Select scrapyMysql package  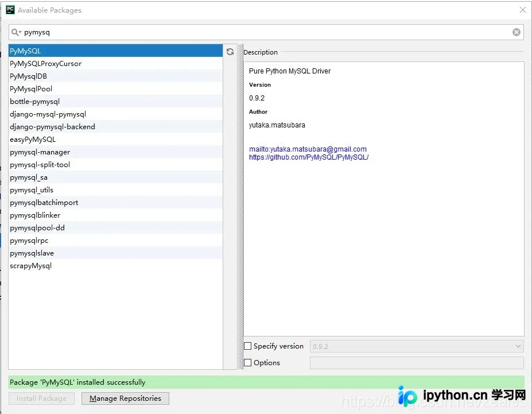pos(115,266)
